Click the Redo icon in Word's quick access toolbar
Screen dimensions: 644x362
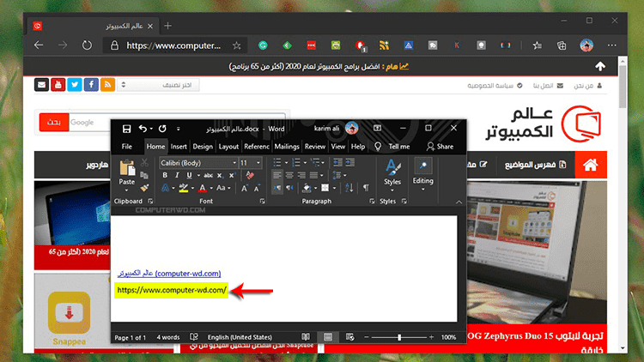coord(162,129)
